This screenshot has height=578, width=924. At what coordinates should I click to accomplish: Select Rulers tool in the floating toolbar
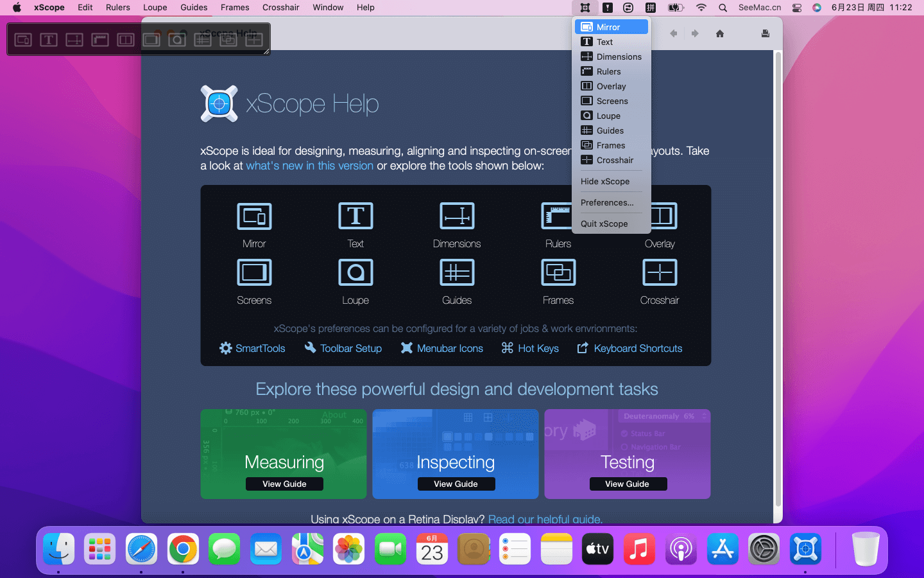pos(100,40)
